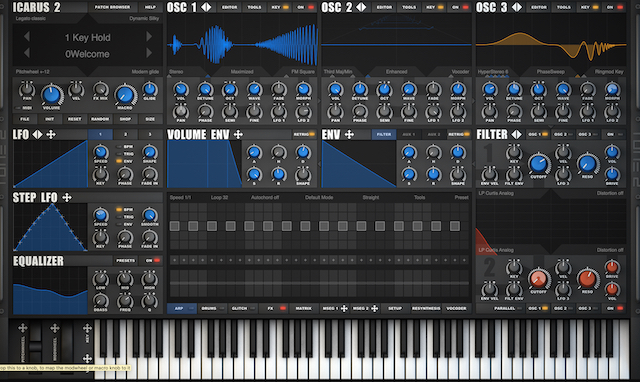This screenshot has height=382, width=640.
Task: Open the GLITCH tab
Action: (242, 308)
